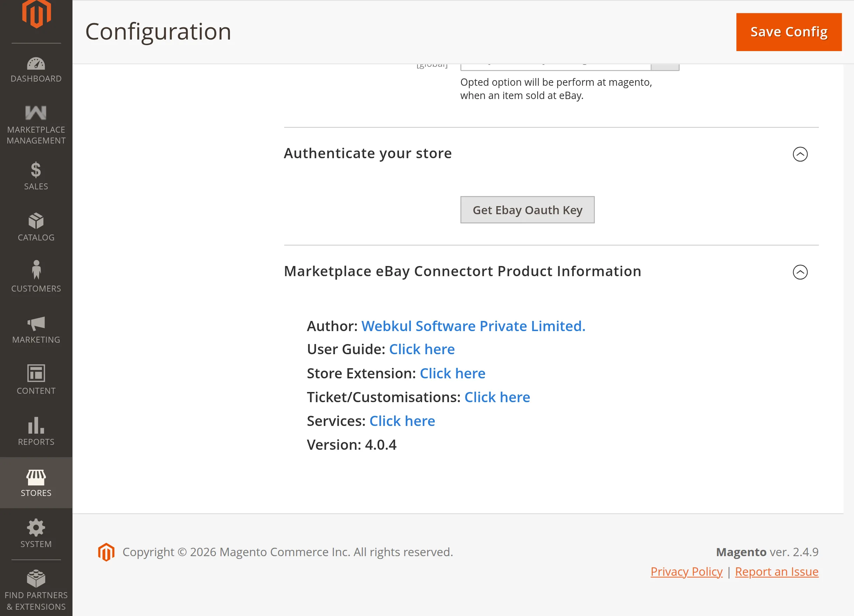Open Find Partners & Extensions icon

point(36,578)
